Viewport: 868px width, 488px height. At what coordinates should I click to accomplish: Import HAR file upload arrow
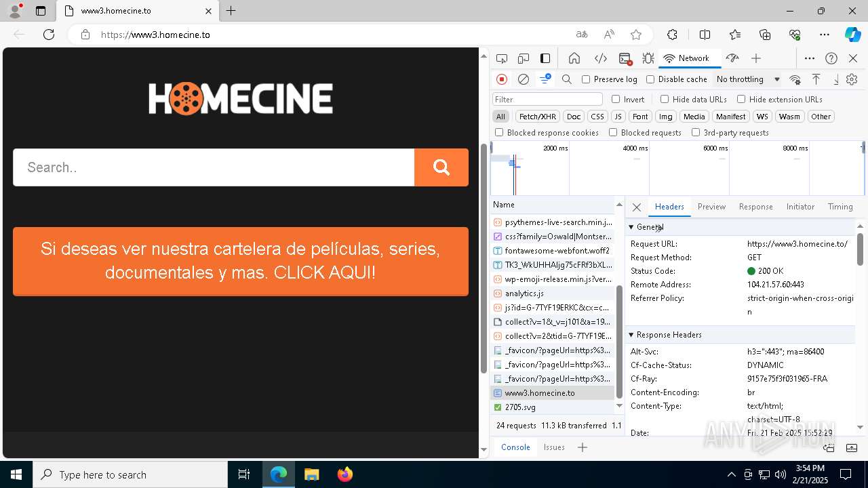point(816,79)
